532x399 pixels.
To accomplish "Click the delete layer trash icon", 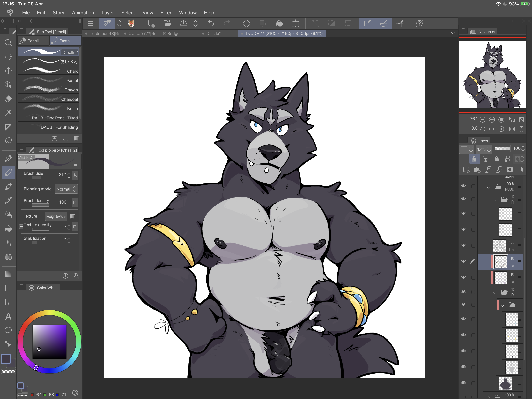I will click(x=521, y=170).
